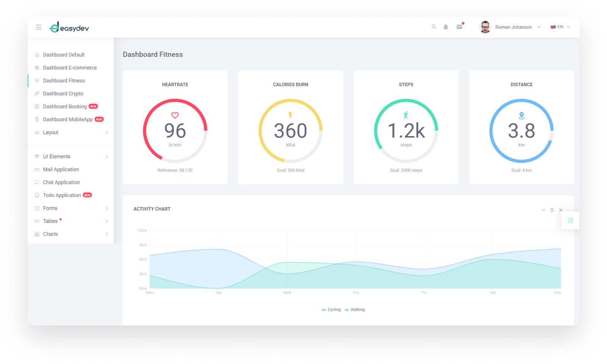
Task: Click Roman Johanson's avatar photo
Action: click(x=485, y=27)
